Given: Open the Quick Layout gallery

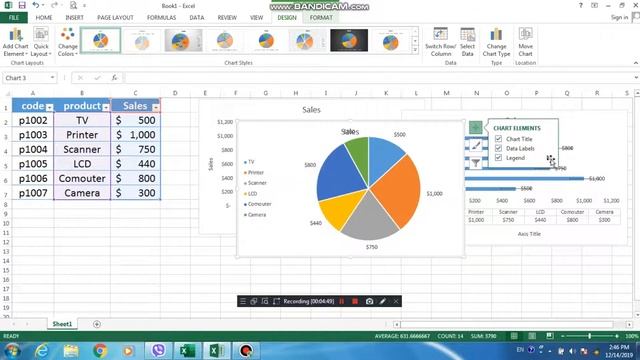Looking at the screenshot, I should 41,42.
